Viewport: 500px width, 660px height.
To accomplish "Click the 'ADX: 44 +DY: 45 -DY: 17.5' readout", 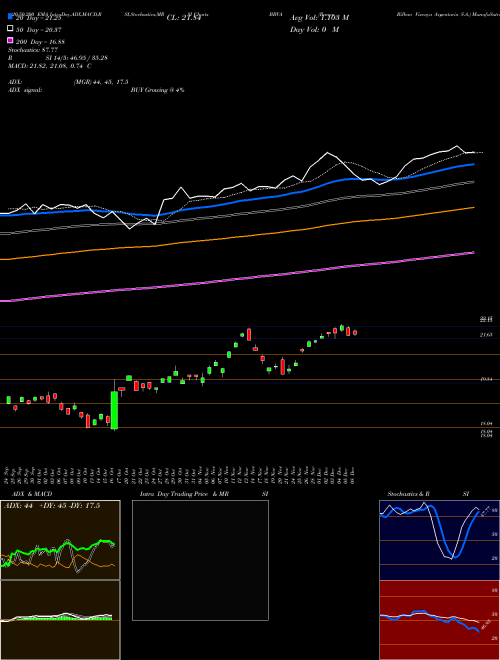I will [52, 506].
